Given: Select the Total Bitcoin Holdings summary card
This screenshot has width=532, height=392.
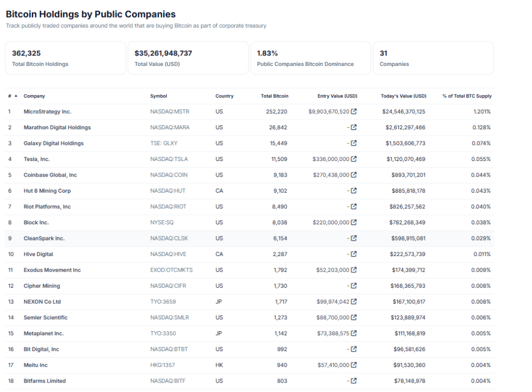Looking at the screenshot, I should click(65, 58).
